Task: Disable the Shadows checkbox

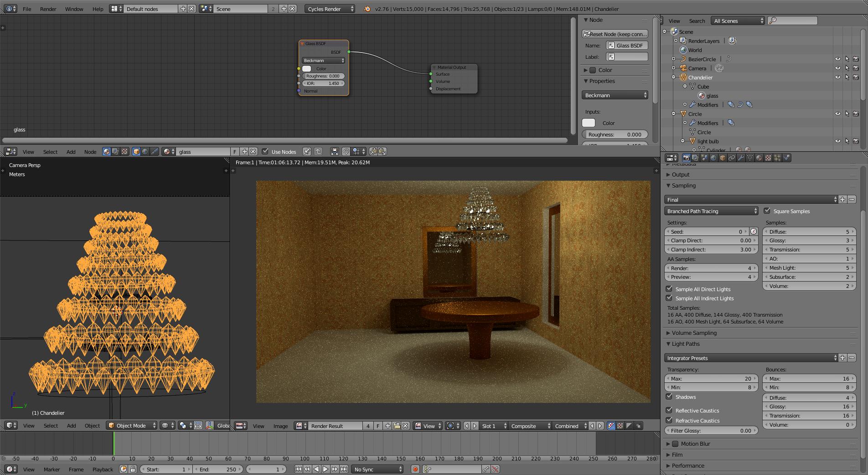Action: coord(669,397)
